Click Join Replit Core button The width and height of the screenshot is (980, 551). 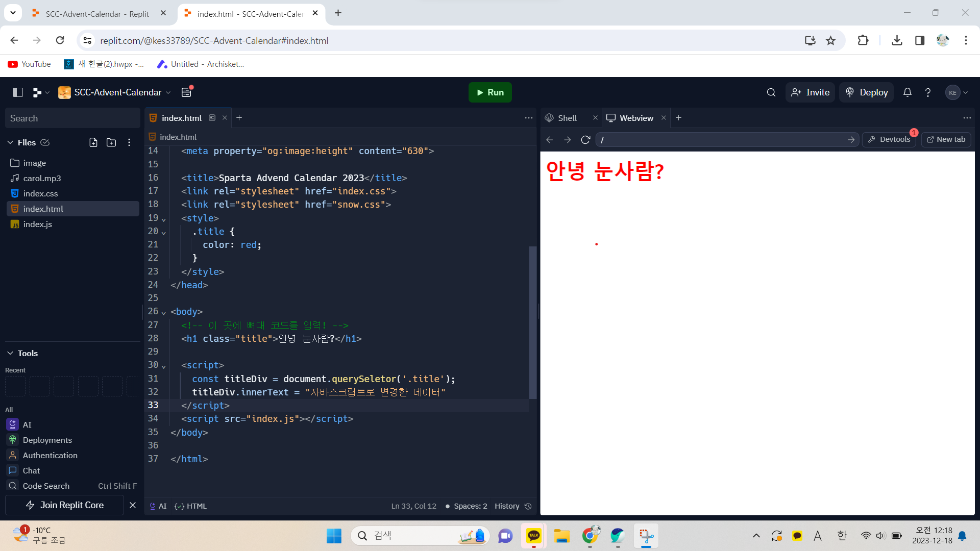(x=64, y=505)
